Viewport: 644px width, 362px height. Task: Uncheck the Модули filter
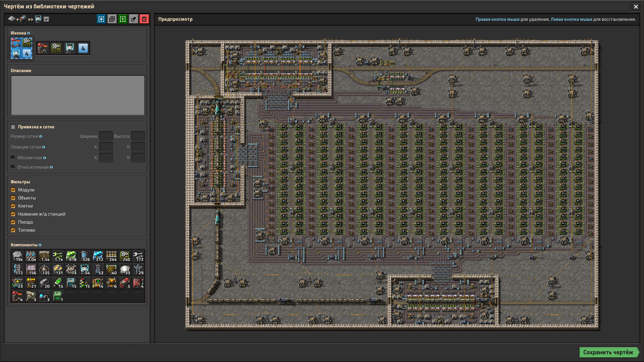[x=13, y=190]
